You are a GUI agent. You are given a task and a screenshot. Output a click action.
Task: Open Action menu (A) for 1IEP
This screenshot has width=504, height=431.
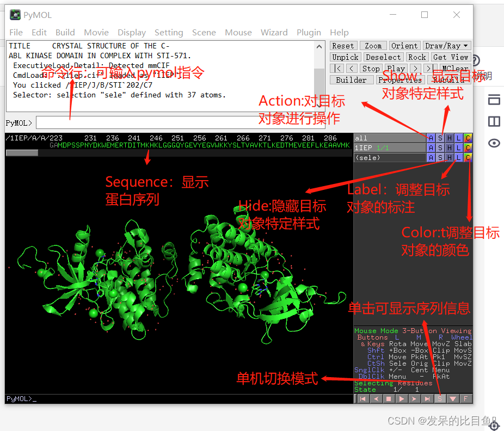431,148
